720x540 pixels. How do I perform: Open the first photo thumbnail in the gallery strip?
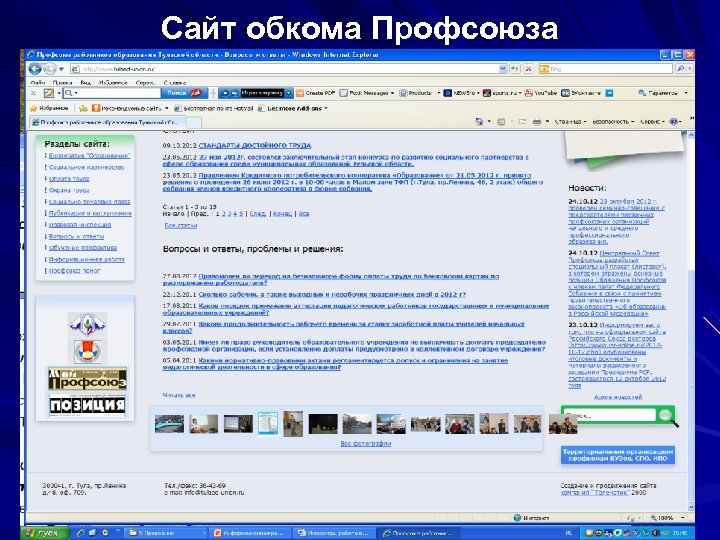point(169,424)
